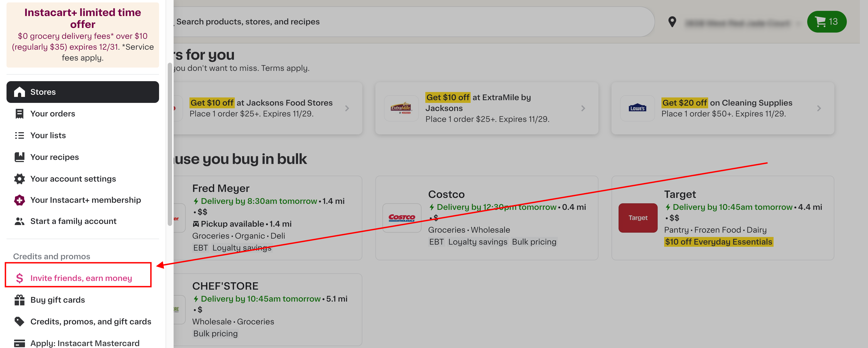Click the Instacart Mastercard card icon
The image size is (868, 348).
pos(19,343)
